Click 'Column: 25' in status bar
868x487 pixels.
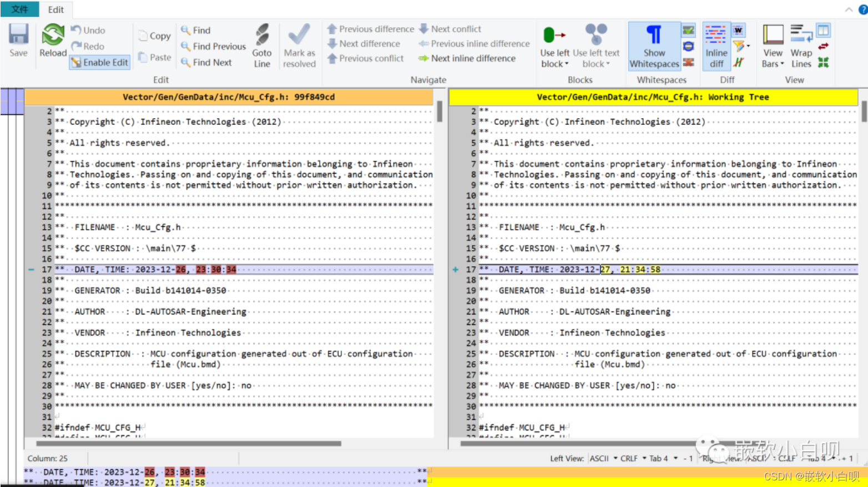[x=48, y=458]
